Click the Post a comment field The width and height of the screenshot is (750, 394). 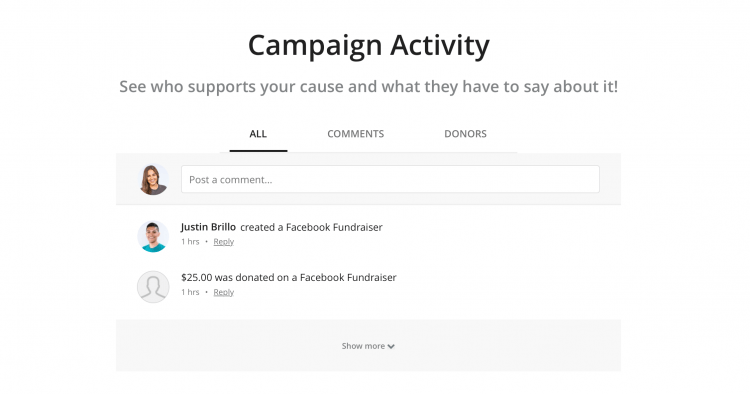tap(390, 179)
